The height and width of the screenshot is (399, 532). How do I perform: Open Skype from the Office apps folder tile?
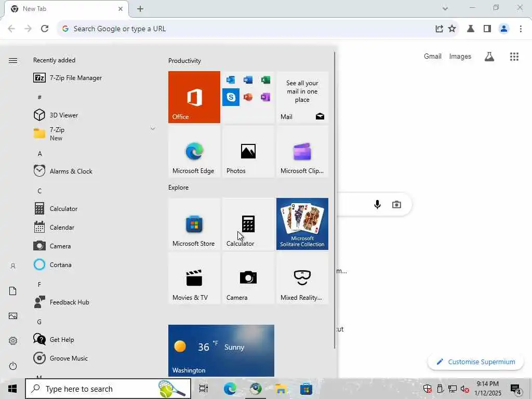coord(231,97)
